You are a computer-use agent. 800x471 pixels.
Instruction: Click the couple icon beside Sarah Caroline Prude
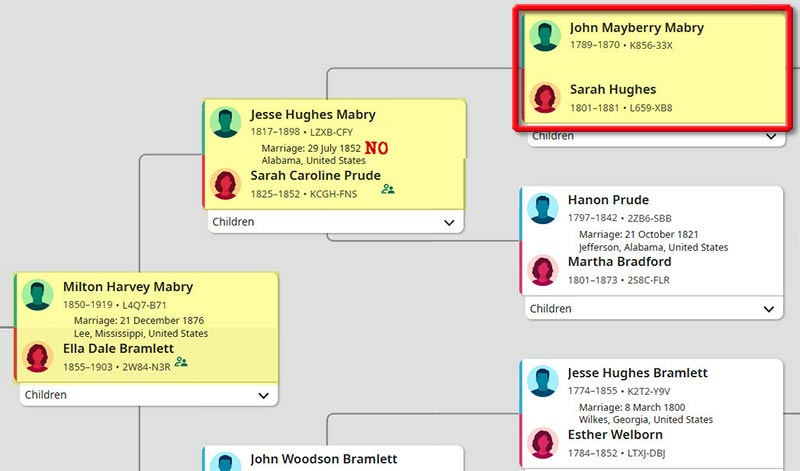[388, 188]
